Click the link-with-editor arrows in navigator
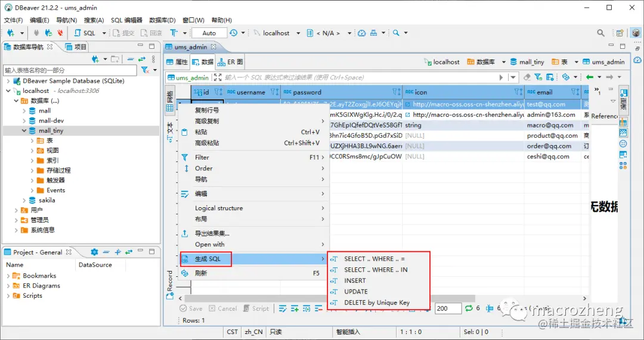Viewport: 644px width, 340px height. 142,59
